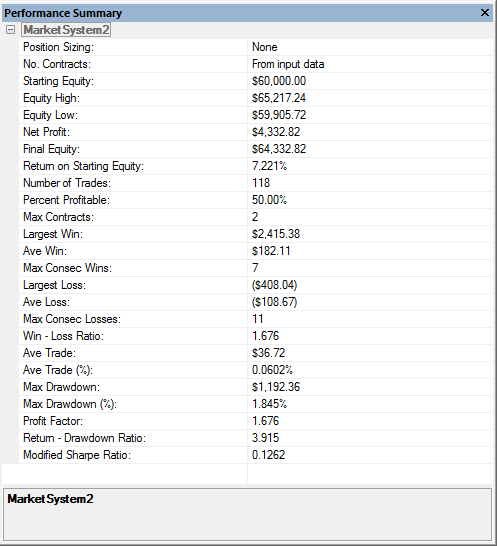Click the Largest Loss value ($408.04)

click(274, 285)
